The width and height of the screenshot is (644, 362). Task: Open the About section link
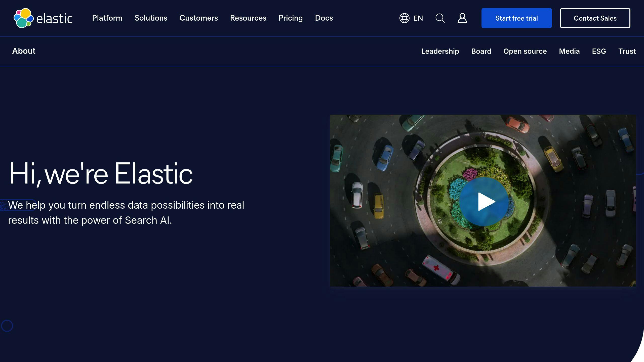click(x=24, y=51)
